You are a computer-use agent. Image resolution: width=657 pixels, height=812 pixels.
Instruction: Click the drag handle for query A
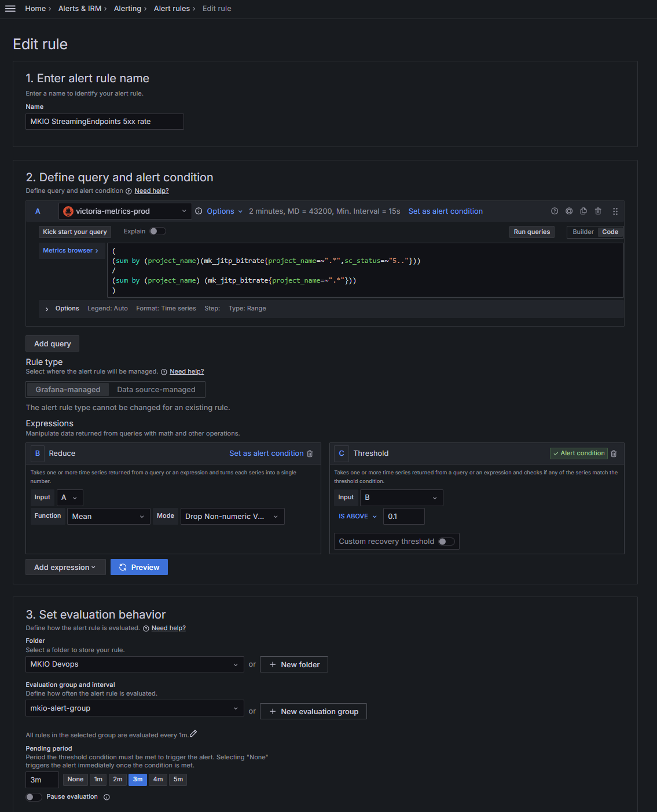tap(615, 211)
